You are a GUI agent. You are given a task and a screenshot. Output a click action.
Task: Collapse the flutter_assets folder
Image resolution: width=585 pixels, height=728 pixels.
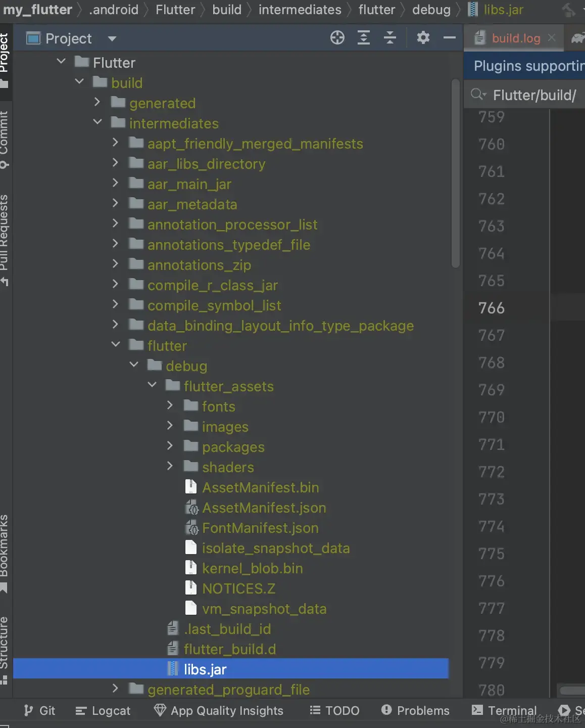coord(152,385)
